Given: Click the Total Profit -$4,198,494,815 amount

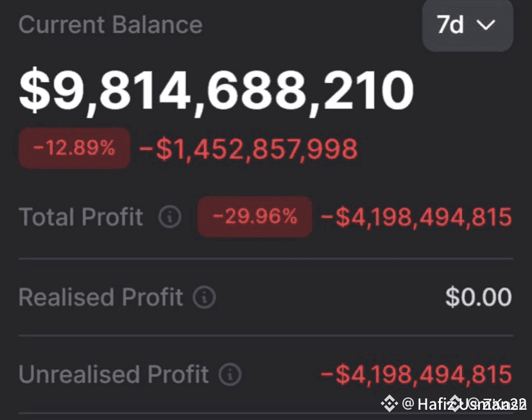Looking at the screenshot, I should [x=416, y=217].
